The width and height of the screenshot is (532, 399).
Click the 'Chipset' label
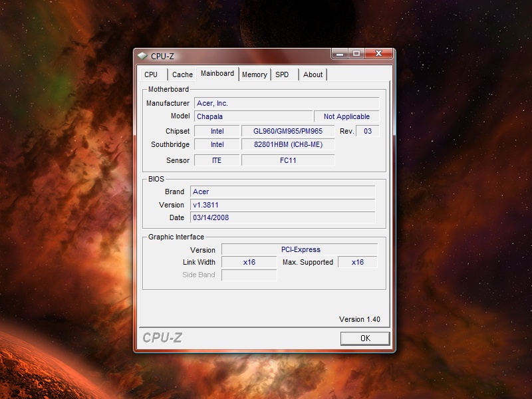pos(178,131)
